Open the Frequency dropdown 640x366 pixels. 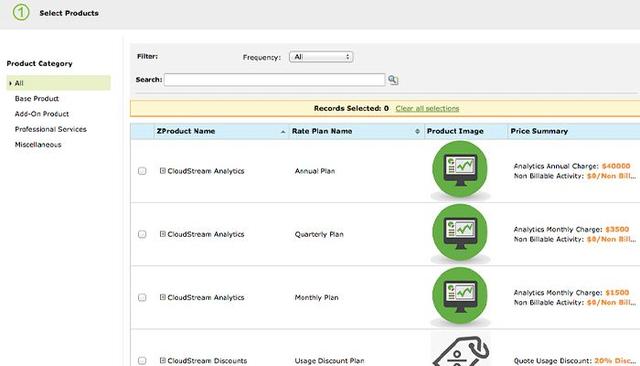[321, 57]
